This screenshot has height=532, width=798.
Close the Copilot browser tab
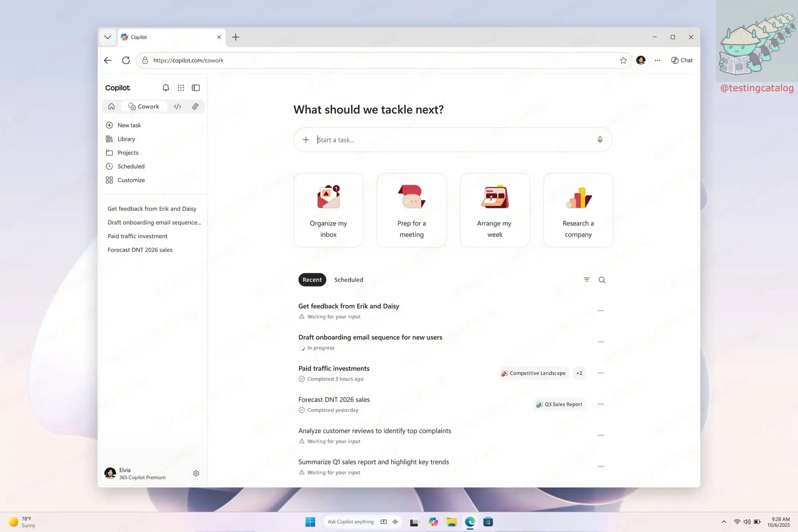[219, 37]
